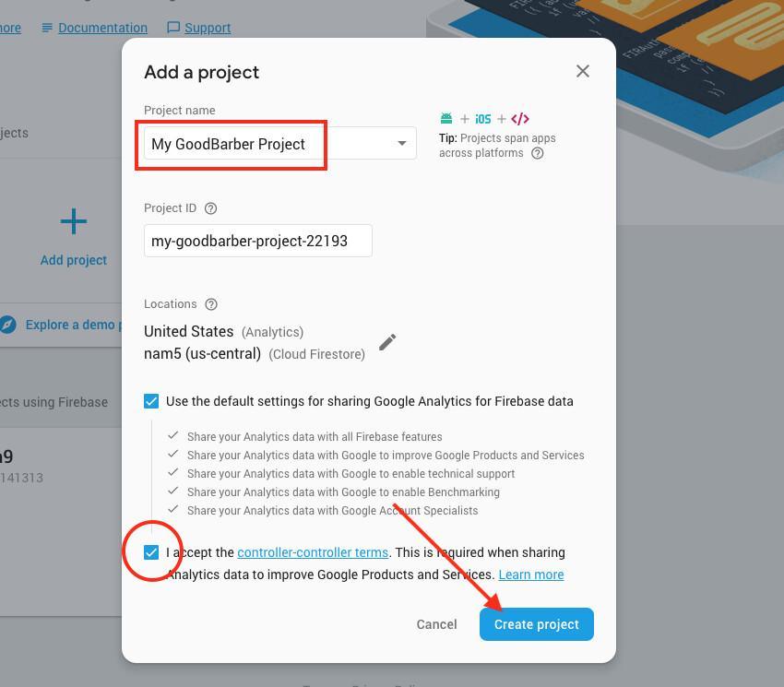Click the Explore a demo compass icon

pos(7,325)
